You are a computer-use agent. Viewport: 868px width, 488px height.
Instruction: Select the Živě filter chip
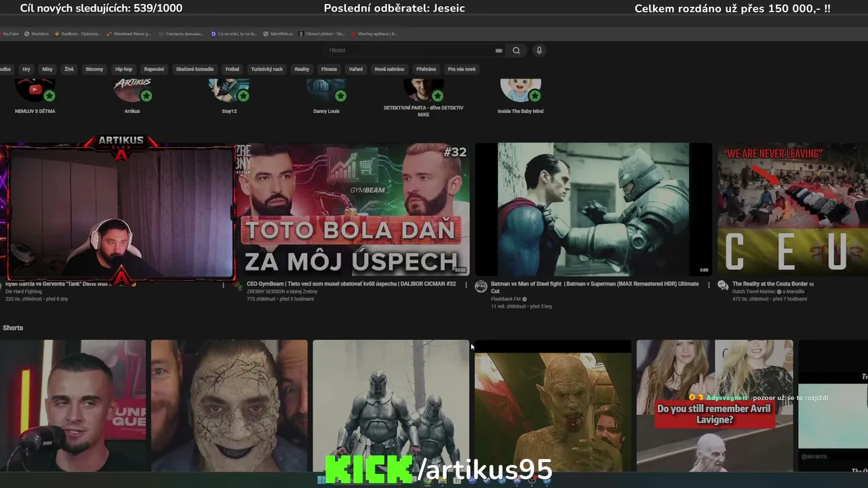click(x=69, y=69)
